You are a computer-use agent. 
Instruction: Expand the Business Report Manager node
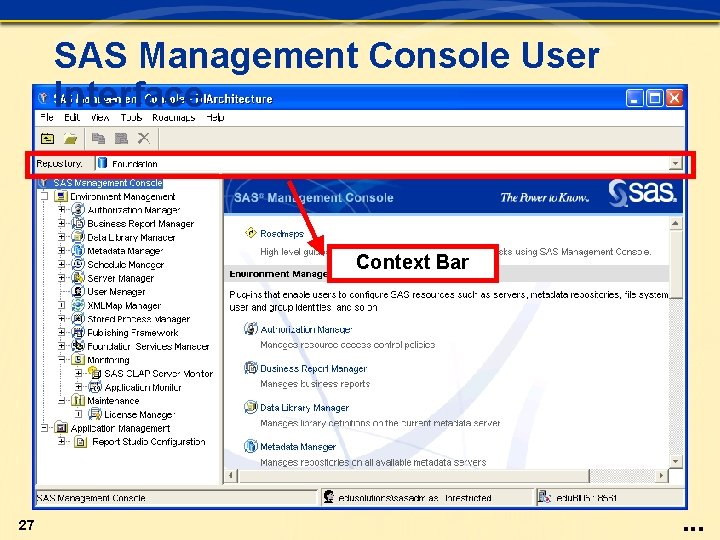click(x=62, y=224)
